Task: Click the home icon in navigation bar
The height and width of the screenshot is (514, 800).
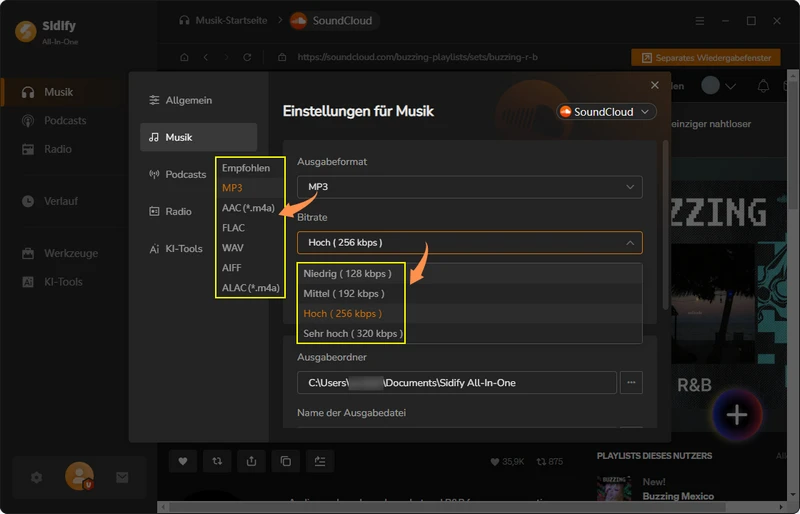Action: coord(184,58)
